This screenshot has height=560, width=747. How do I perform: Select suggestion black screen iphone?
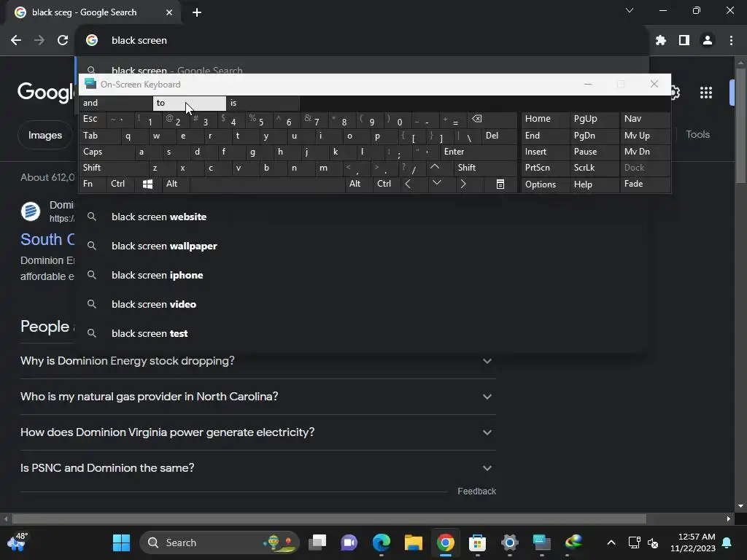tap(362, 275)
